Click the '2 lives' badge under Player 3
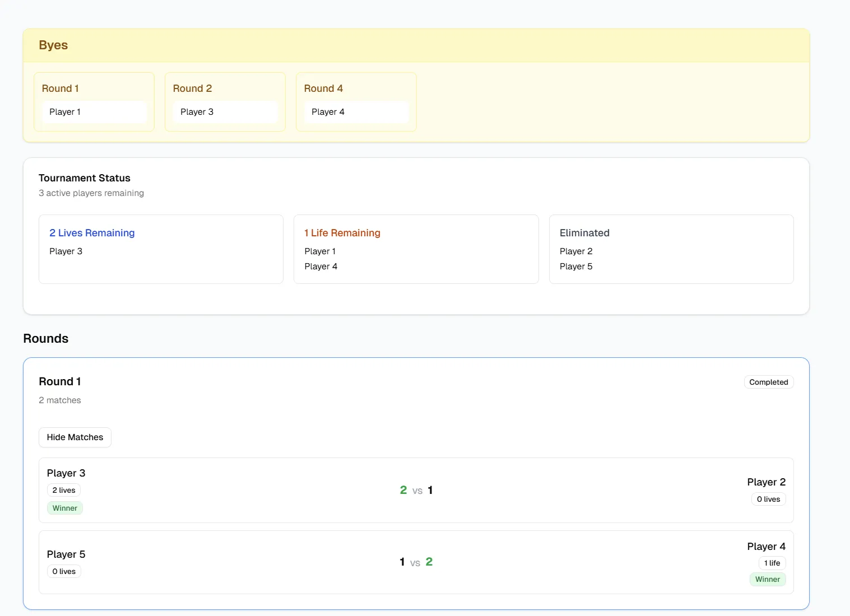The height and width of the screenshot is (616, 850). pos(64,490)
